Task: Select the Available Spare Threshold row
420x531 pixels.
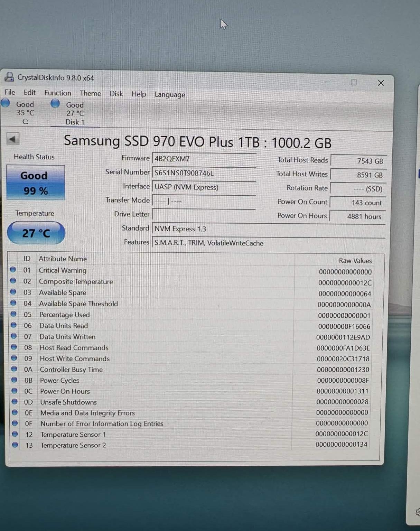Action: [x=191, y=304]
